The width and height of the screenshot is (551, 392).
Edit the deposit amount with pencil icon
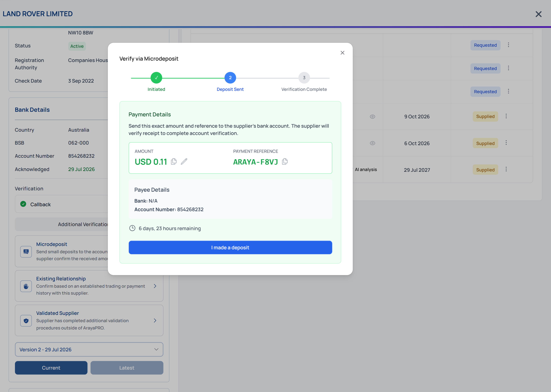point(184,161)
